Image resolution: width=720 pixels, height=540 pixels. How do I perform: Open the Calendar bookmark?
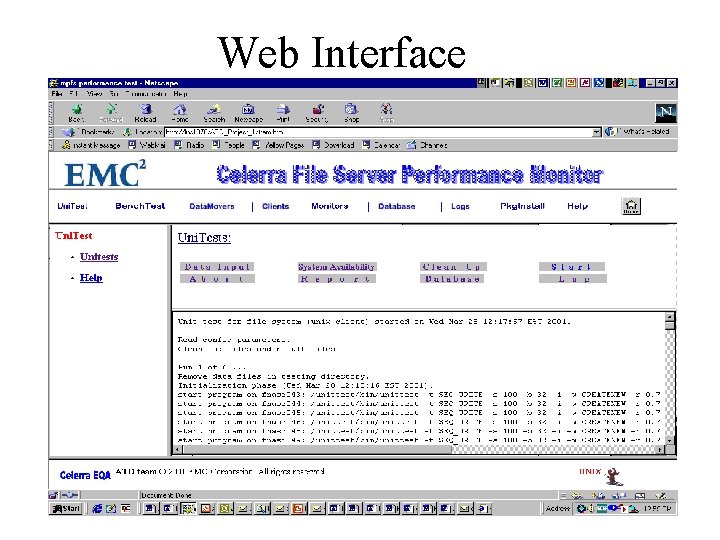381,145
